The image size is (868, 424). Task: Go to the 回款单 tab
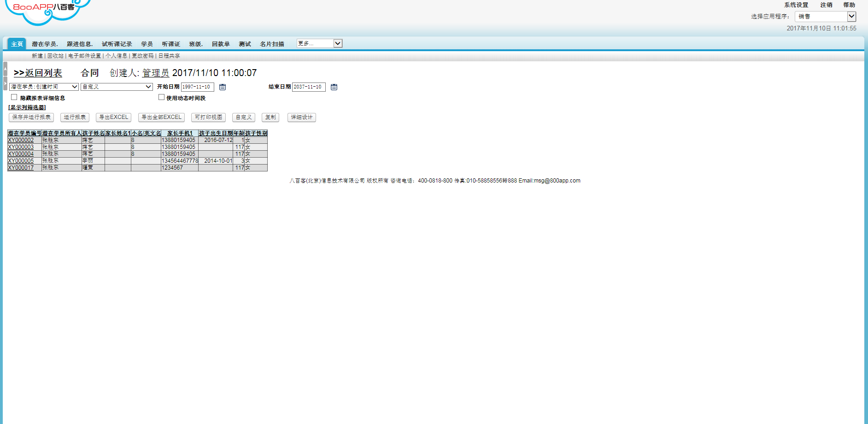pos(221,44)
